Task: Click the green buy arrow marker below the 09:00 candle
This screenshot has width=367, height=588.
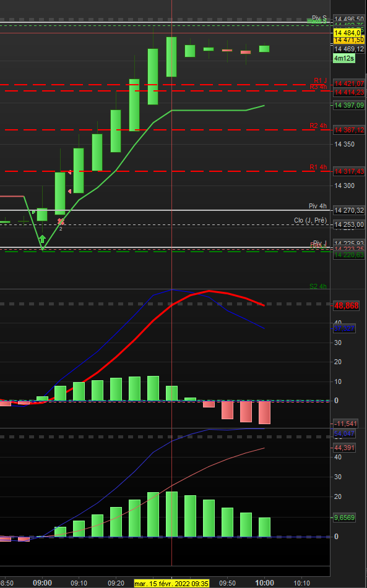Action: tap(43, 239)
